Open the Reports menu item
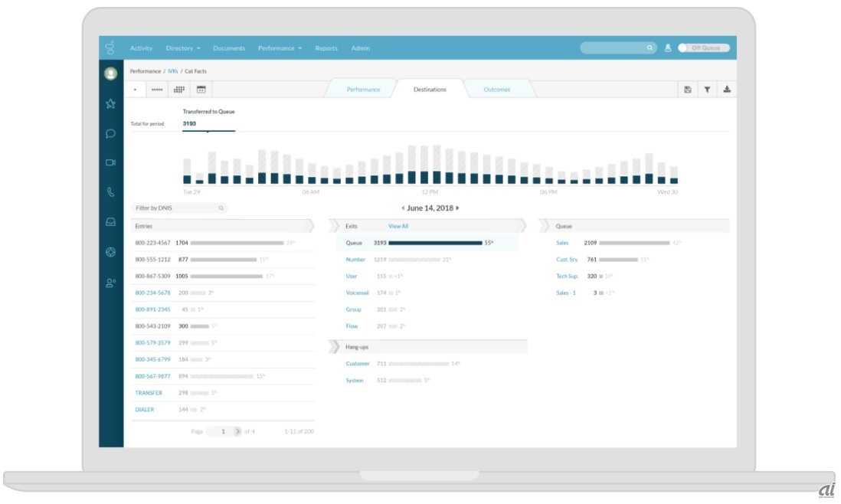 pyautogui.click(x=326, y=48)
